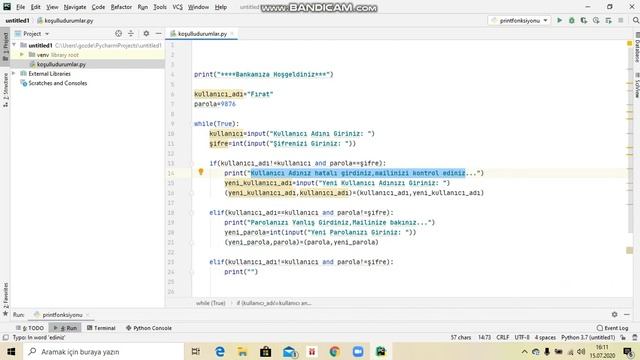Open the Terminal tool window
This screenshot has height=360, width=640.
click(x=101, y=328)
